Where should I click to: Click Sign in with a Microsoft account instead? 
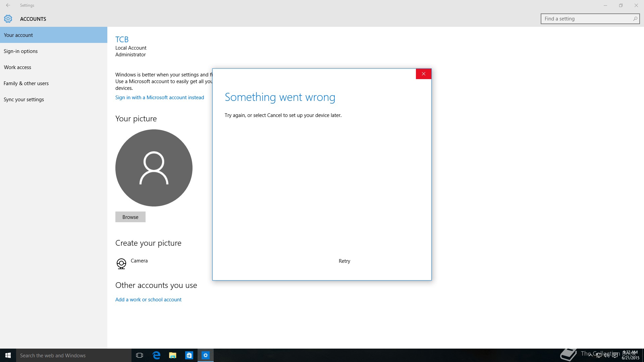coord(160,98)
